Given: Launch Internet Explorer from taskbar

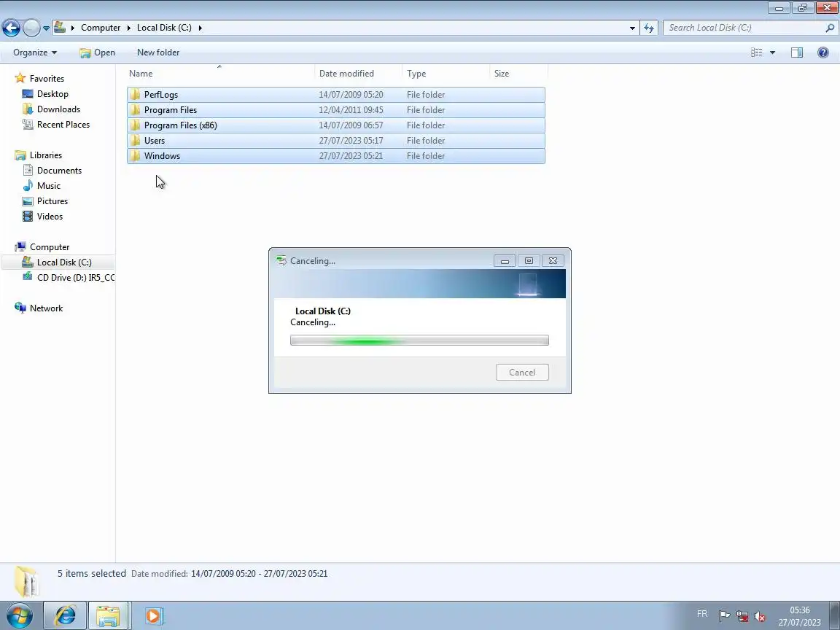Looking at the screenshot, I should pyautogui.click(x=65, y=615).
